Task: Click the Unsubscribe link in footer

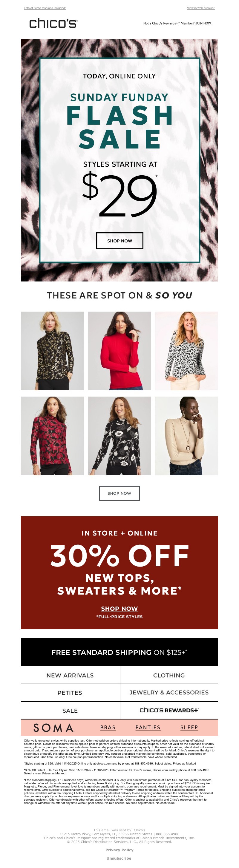Action: click(119, 858)
